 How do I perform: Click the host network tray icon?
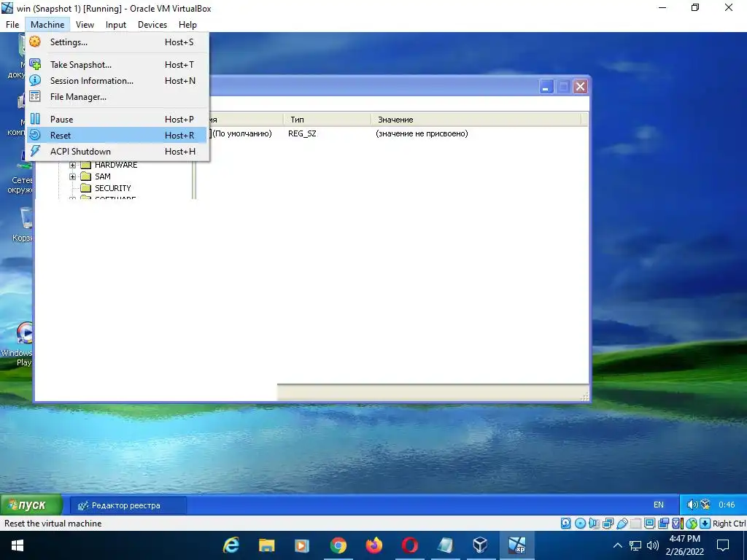pyautogui.click(x=635, y=545)
